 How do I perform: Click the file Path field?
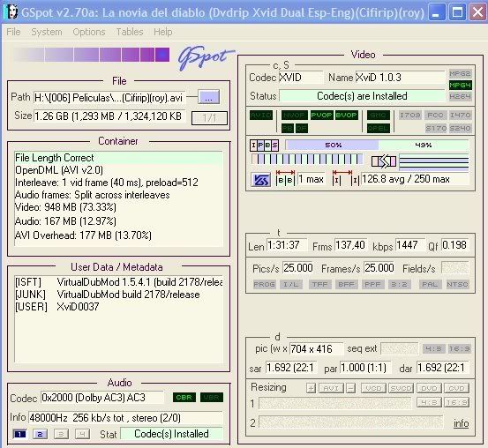(x=109, y=98)
